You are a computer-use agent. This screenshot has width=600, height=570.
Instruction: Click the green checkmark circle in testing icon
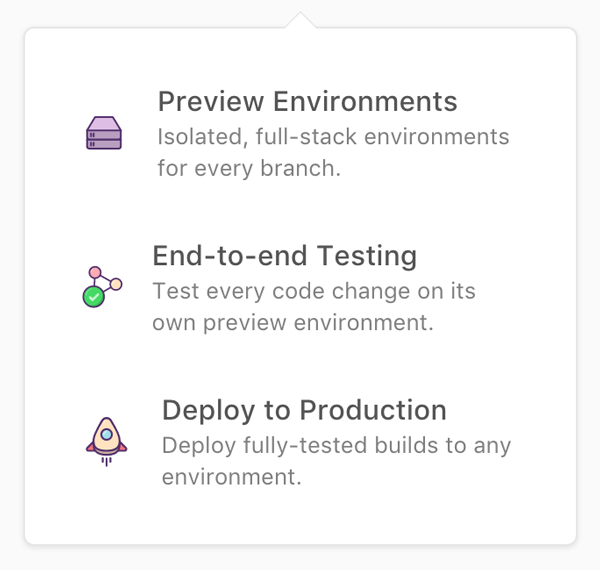(94, 296)
